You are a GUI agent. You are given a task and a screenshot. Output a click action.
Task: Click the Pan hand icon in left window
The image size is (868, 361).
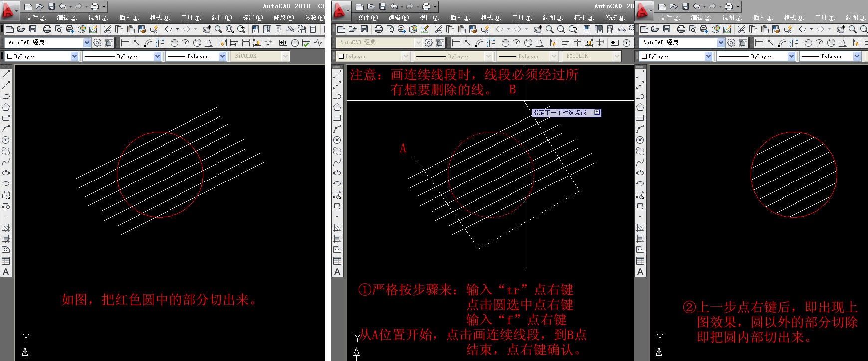point(206,29)
